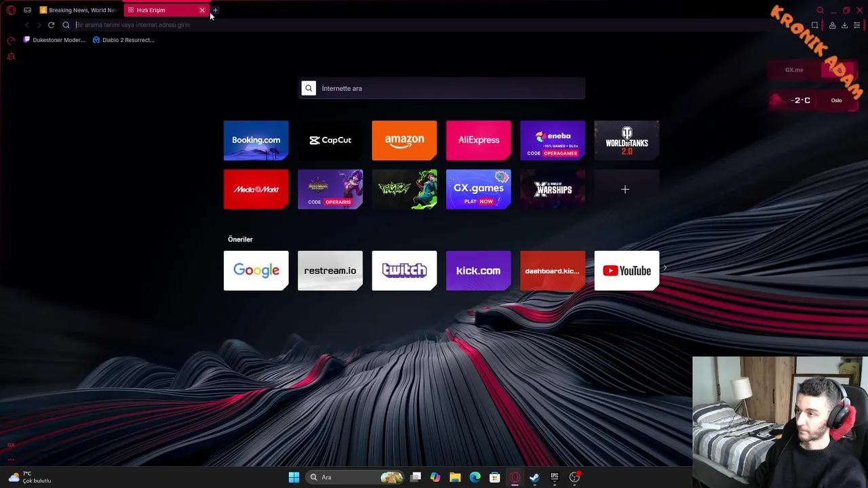Open dashboard.kick suggestion tile
This screenshot has width=868, height=488.
[553, 270]
